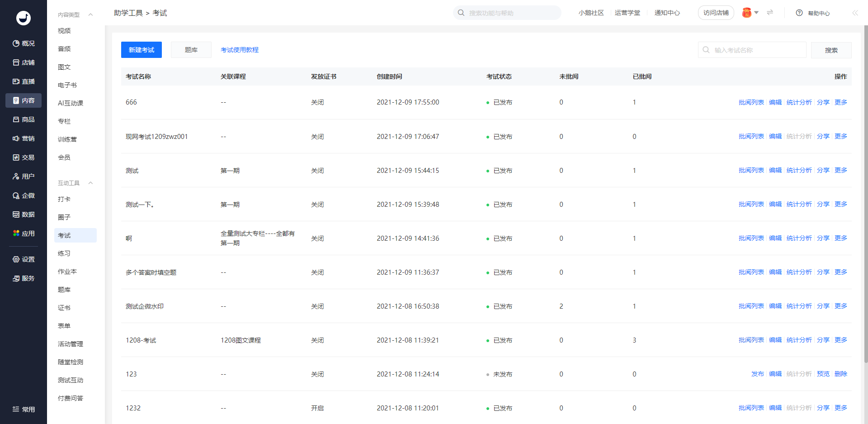Image resolution: width=868 pixels, height=424 pixels.
Task: Click the 1208图文课程 related course cell
Action: [x=241, y=340]
